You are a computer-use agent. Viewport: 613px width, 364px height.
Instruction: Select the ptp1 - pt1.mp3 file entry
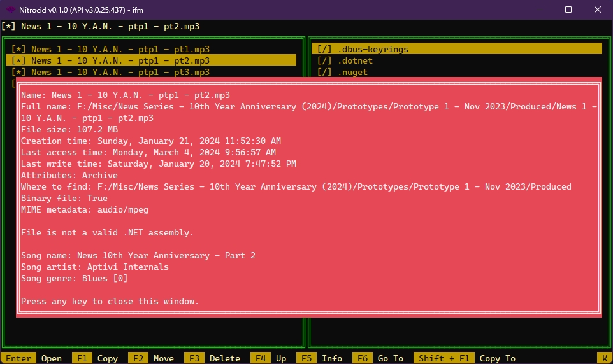[120, 49]
